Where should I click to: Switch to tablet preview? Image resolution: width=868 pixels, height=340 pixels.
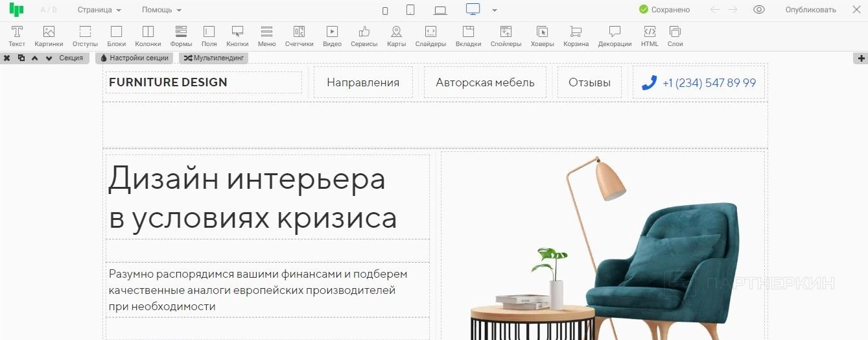click(x=410, y=10)
